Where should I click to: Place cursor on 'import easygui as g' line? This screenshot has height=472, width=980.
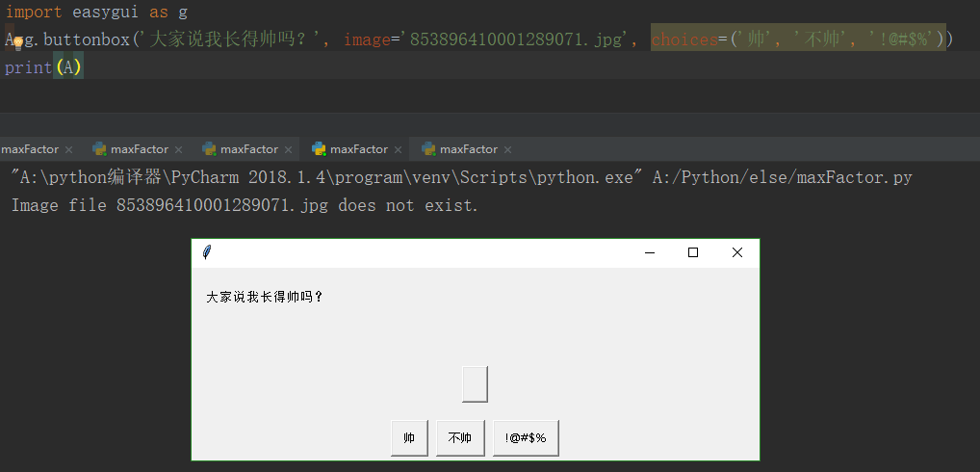pos(96,12)
